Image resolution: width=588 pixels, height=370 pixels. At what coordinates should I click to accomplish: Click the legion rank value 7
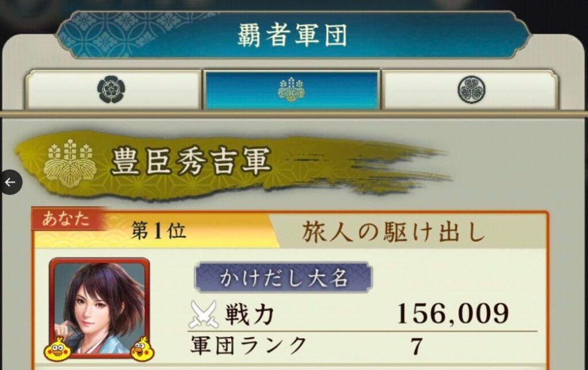point(416,346)
